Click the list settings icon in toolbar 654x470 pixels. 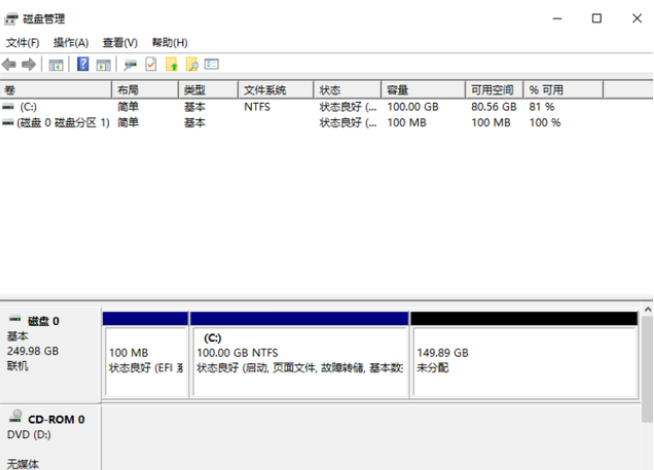[x=211, y=64]
